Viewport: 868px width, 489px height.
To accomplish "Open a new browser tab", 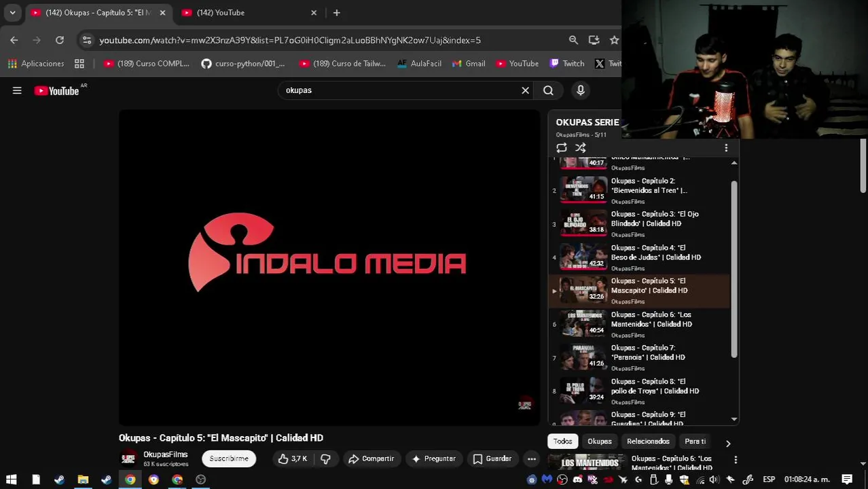I will coord(336,13).
